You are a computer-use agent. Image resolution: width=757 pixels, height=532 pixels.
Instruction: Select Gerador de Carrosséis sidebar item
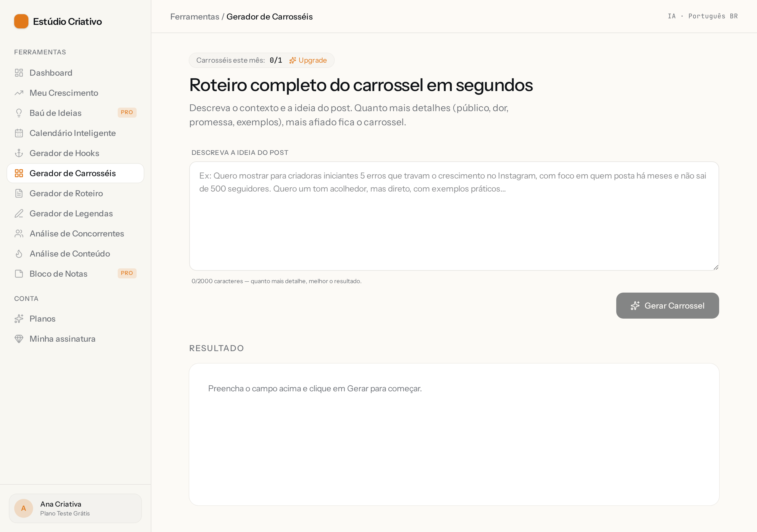tap(75, 173)
